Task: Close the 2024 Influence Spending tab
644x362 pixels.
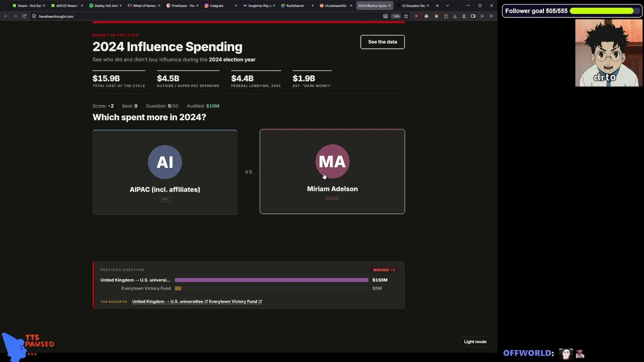Action: tap(389, 6)
